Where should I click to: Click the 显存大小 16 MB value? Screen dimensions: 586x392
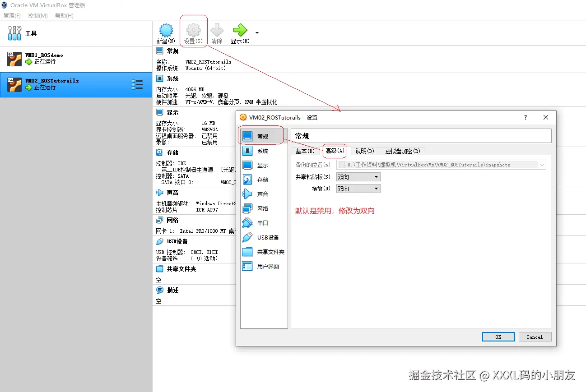click(208, 123)
